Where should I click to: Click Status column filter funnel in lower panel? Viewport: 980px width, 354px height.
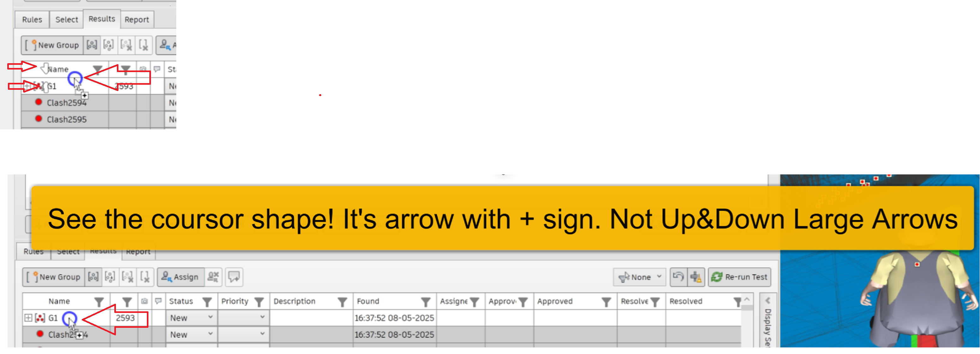pyautogui.click(x=207, y=302)
